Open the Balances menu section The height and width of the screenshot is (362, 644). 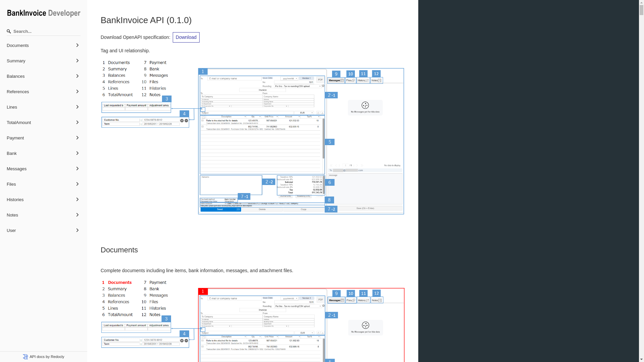(44, 76)
